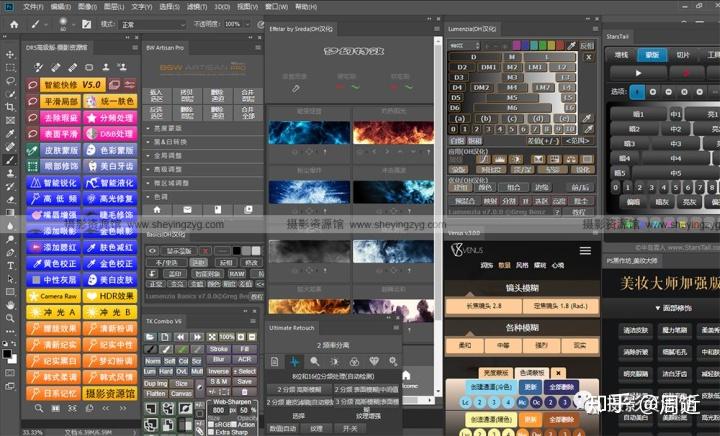Click the Home icon in options bar
The width and height of the screenshot is (720, 436).
pos(14,24)
